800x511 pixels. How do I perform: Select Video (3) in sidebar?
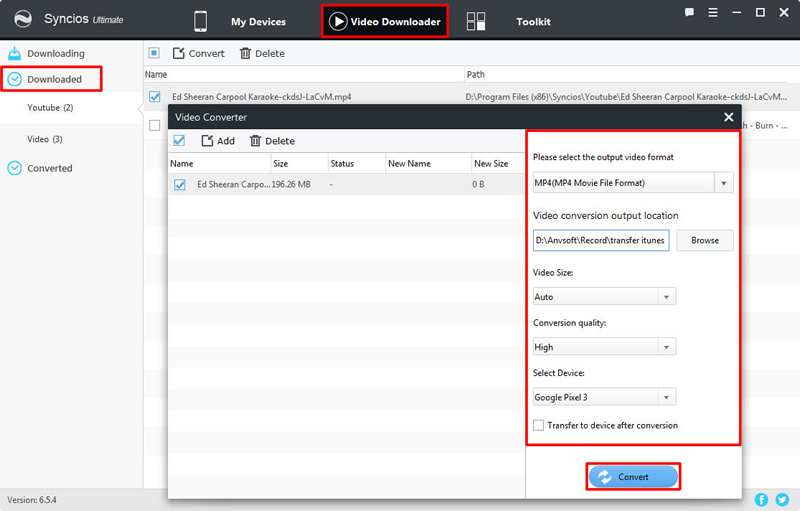pos(45,139)
